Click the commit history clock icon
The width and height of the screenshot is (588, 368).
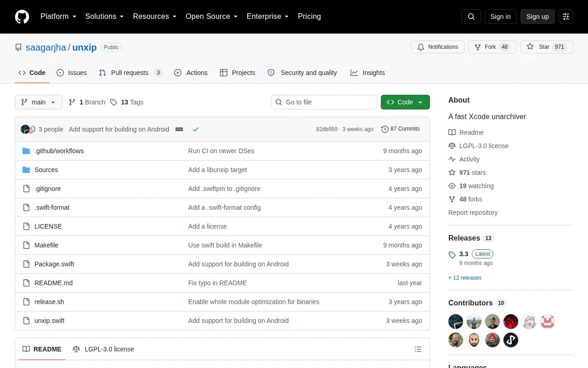385,129
